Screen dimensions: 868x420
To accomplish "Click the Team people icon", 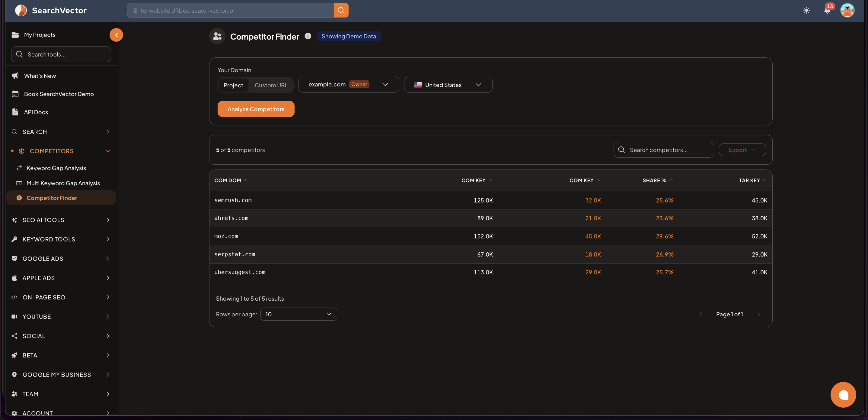I will (x=14, y=394).
